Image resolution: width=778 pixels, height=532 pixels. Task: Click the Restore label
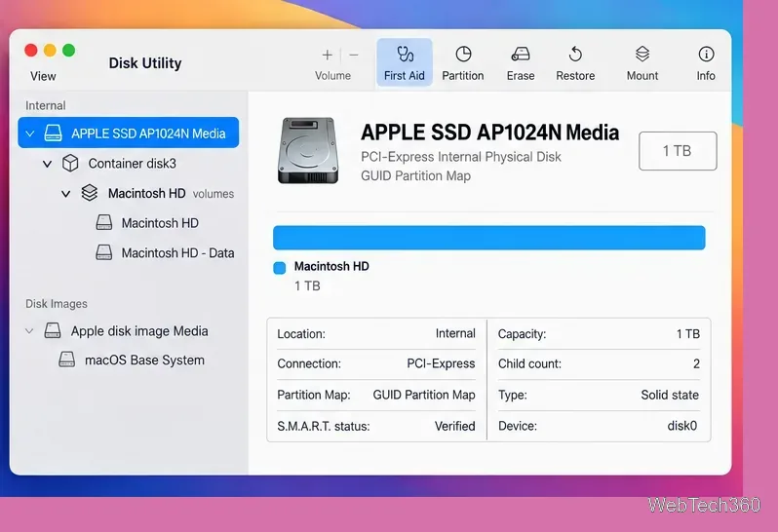click(x=575, y=76)
